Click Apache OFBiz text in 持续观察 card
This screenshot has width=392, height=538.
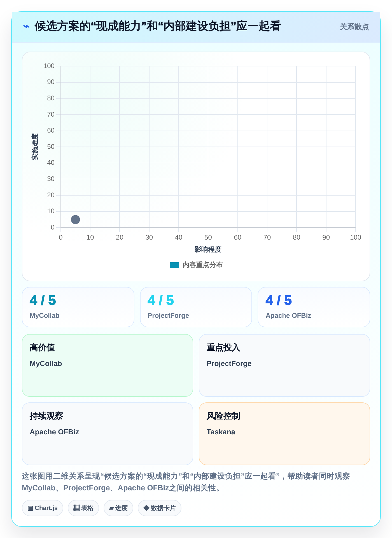54,432
